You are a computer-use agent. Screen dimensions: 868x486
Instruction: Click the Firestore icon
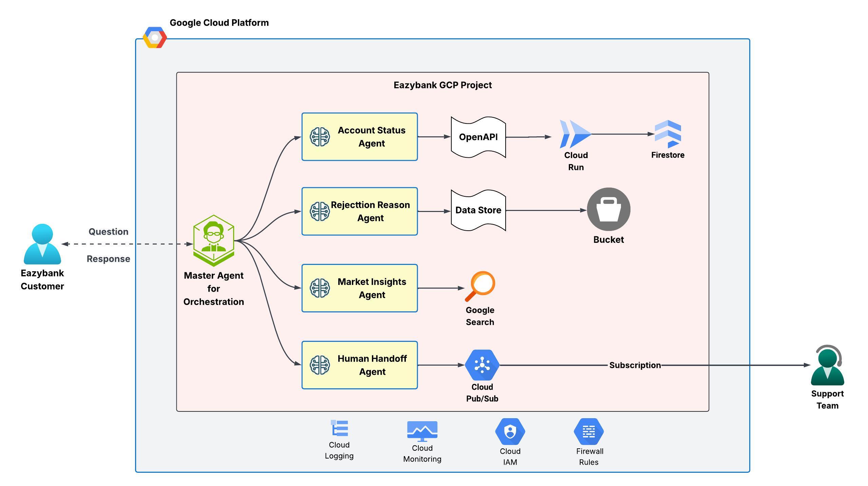667,134
